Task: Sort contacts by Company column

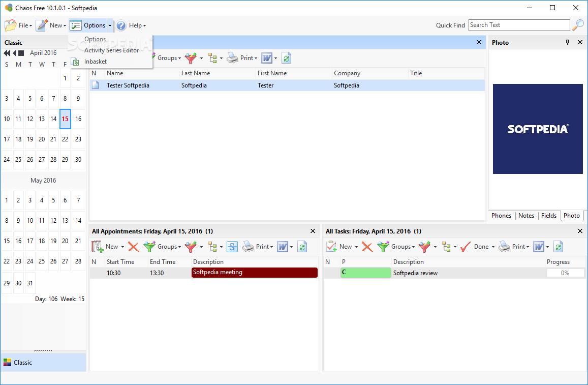Action: click(x=370, y=73)
